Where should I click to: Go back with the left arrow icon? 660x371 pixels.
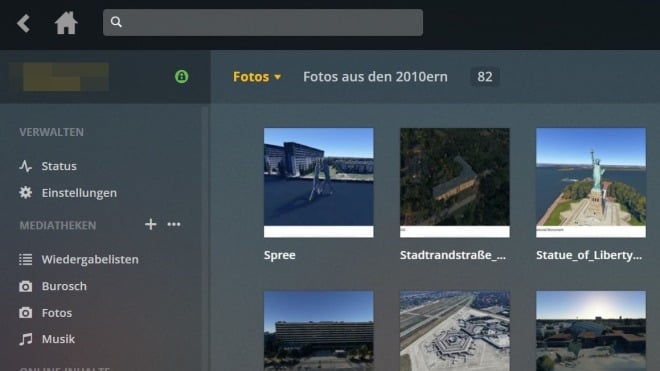[23, 23]
